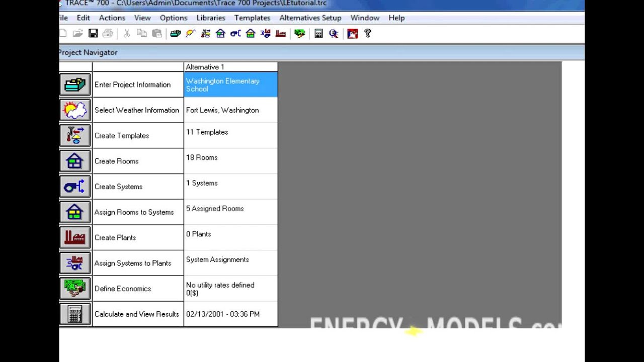This screenshot has width=644, height=362.
Task: Click the Define Economics navigator icon button
Action: coord(75,289)
